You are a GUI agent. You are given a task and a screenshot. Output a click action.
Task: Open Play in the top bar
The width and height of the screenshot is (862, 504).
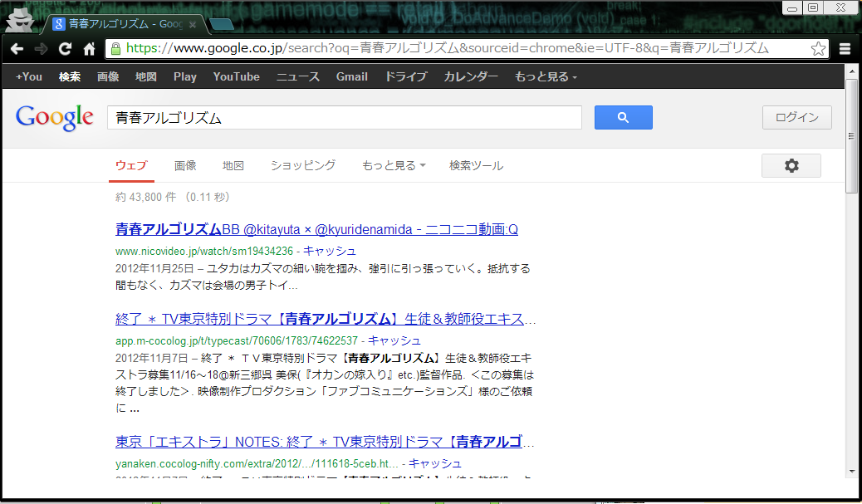(x=185, y=77)
